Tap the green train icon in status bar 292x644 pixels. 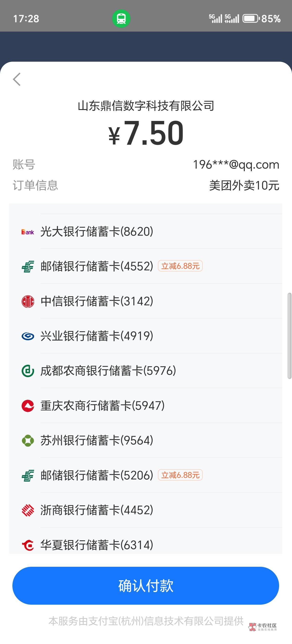121,18
